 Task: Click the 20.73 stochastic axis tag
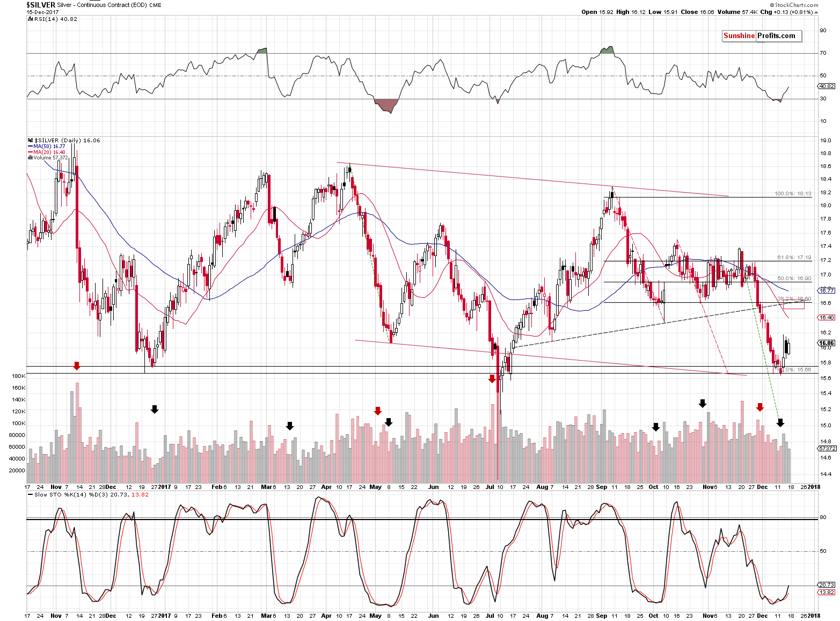pos(827,585)
